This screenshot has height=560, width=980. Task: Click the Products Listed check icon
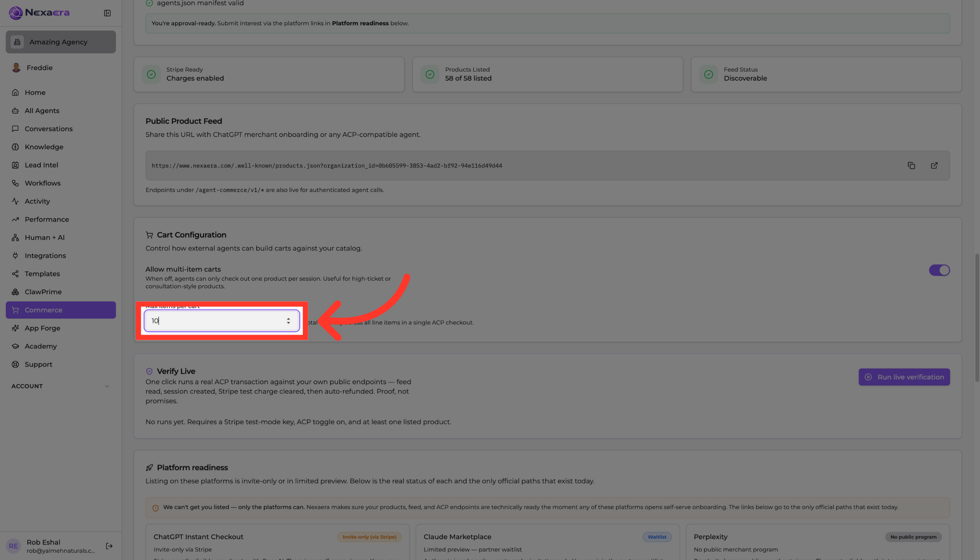pos(430,74)
